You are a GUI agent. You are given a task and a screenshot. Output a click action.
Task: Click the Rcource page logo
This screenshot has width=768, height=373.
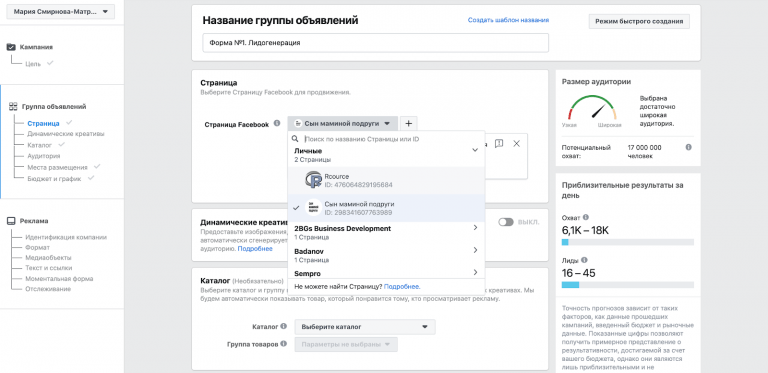[x=312, y=180]
